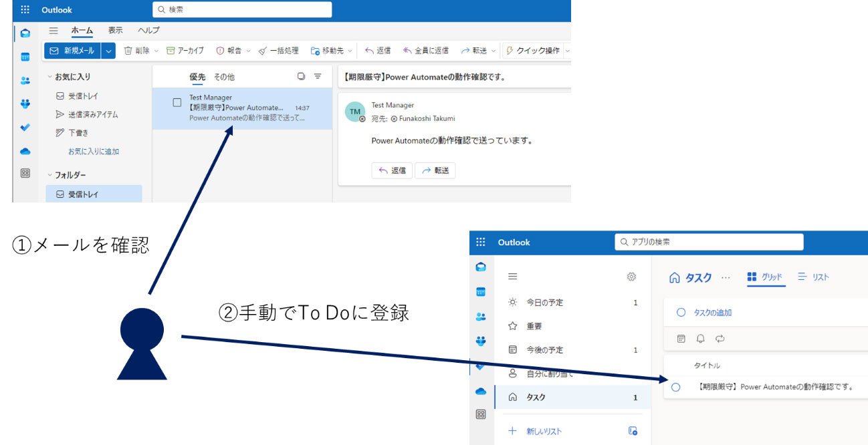Toggle the mail window's hamburger navigation pane button

pyautogui.click(x=53, y=31)
